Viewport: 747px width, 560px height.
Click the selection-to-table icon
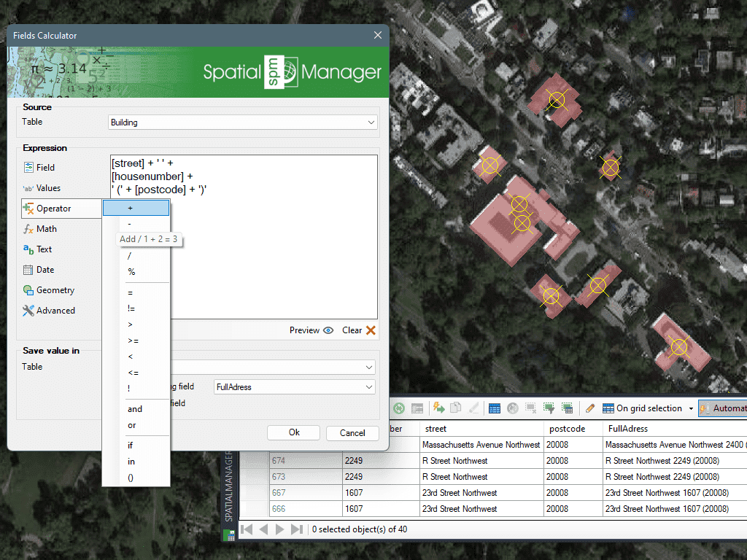[567, 408]
